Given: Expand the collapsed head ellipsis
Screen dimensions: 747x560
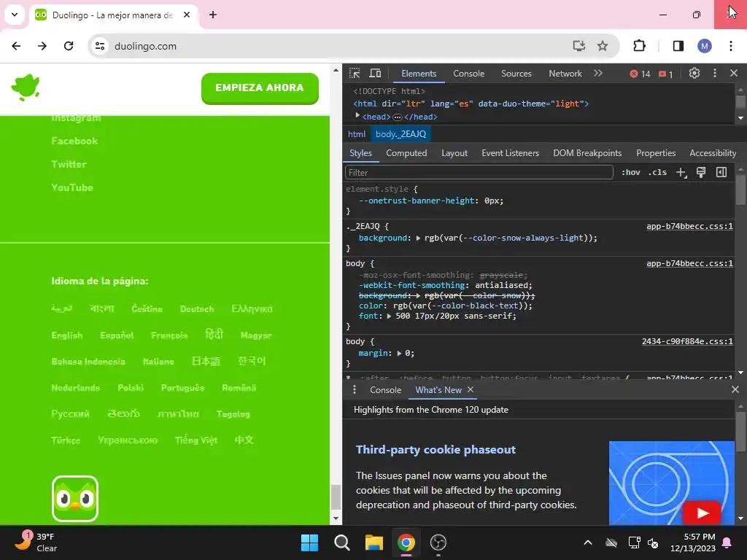Looking at the screenshot, I should point(398,117).
